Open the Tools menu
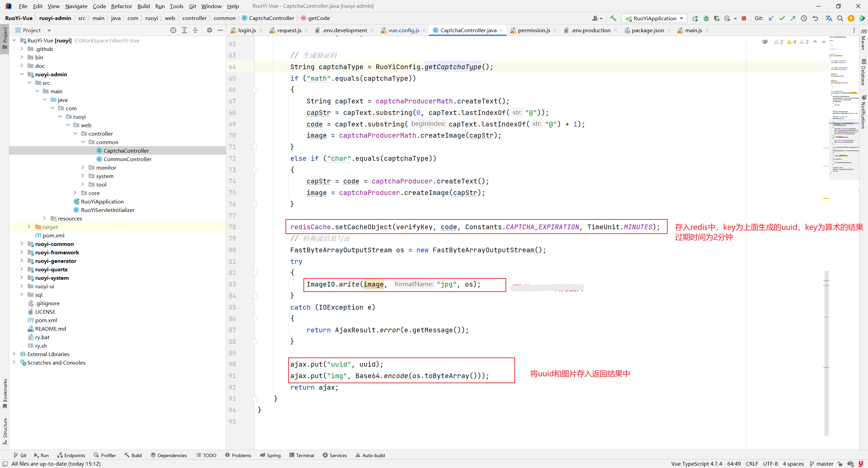Screen dimensions: 868x468 [176, 6]
